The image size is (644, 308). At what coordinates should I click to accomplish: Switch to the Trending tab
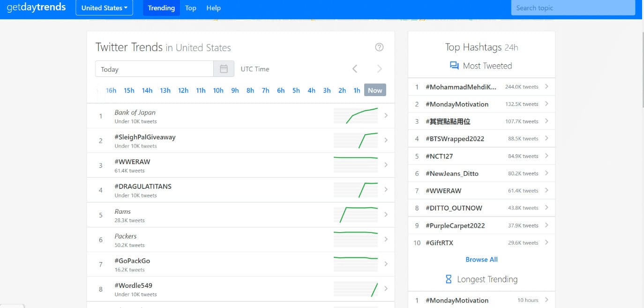point(161,8)
